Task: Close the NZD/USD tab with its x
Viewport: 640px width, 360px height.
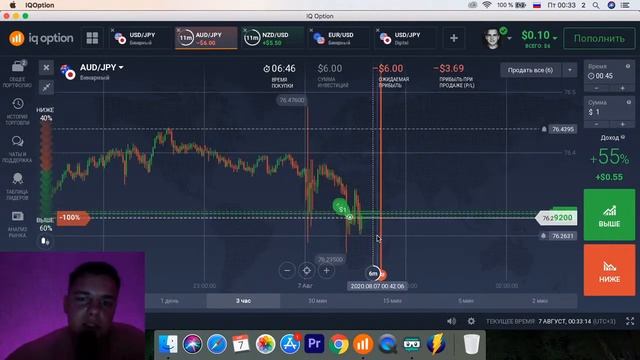Action: click(245, 30)
